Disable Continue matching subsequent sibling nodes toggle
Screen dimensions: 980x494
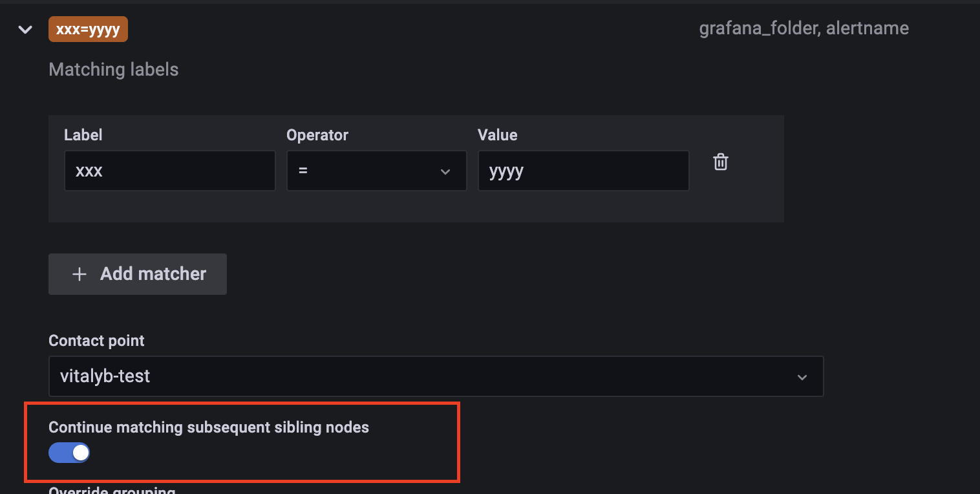(69, 453)
